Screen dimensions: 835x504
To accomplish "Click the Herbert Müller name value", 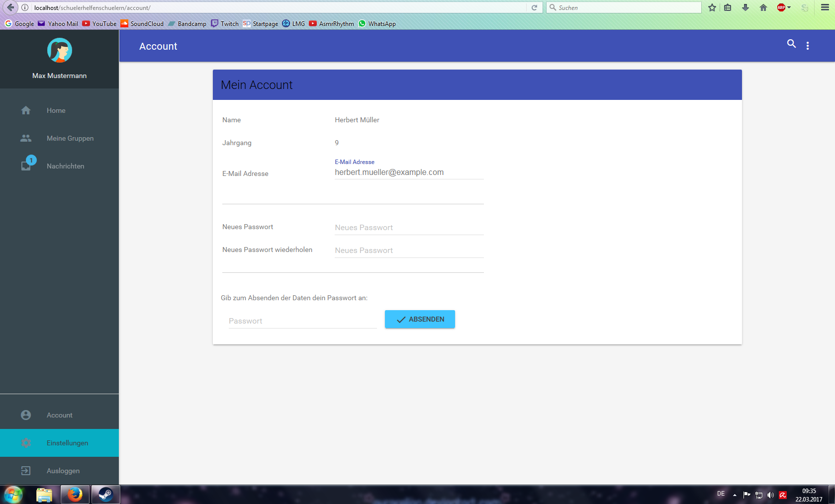I will 357,120.
